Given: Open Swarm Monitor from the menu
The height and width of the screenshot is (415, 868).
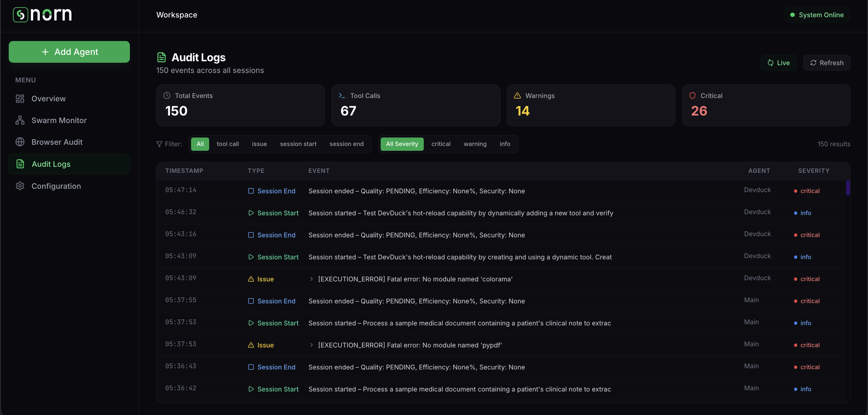Looking at the screenshot, I should pyautogui.click(x=59, y=120).
